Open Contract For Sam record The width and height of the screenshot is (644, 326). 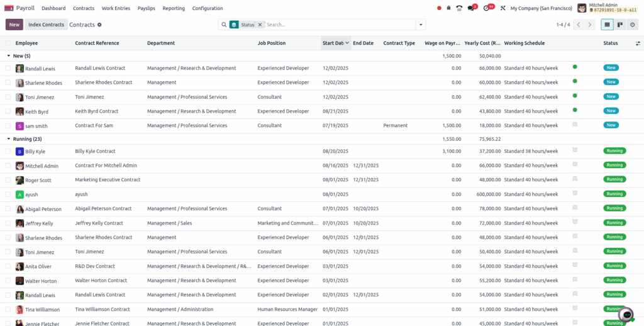[94, 125]
